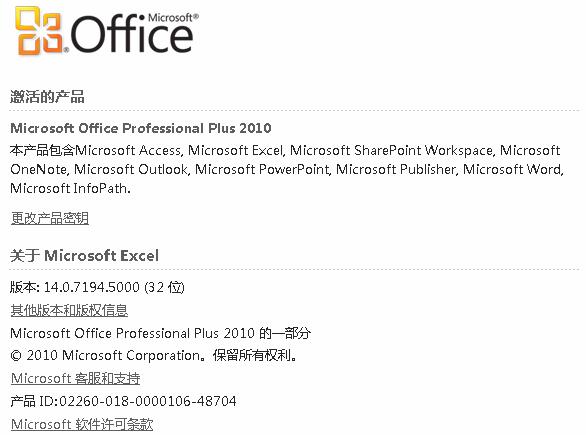Viewport: 586px width, 435px height.
Task: Click the © 2010 Microsoft Corporation copyright line
Action: pyautogui.click(x=154, y=355)
